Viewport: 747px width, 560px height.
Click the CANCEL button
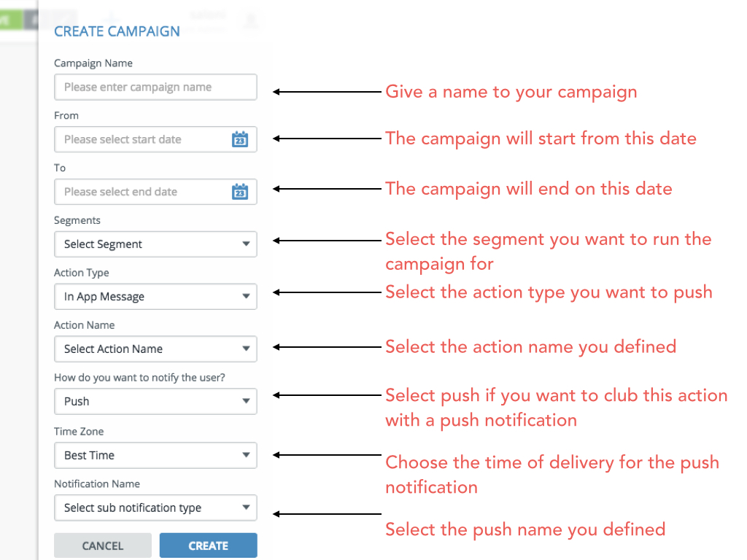(103, 545)
